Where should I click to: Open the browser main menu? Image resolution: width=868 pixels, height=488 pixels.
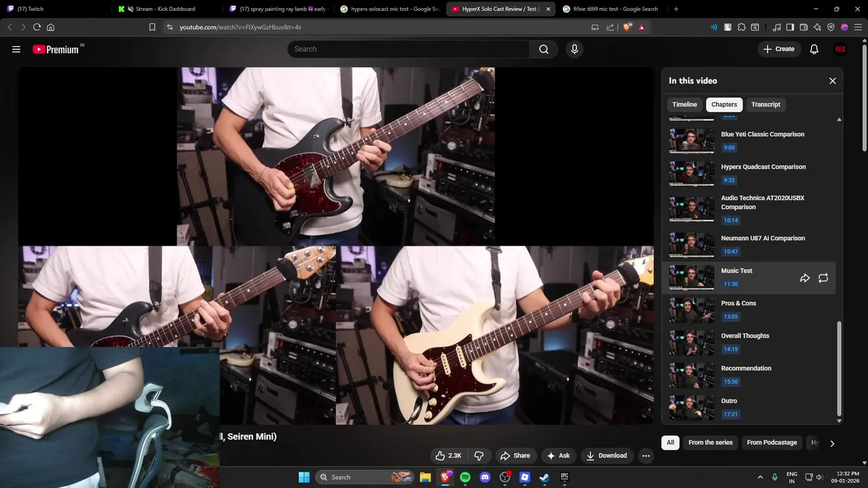click(x=858, y=27)
